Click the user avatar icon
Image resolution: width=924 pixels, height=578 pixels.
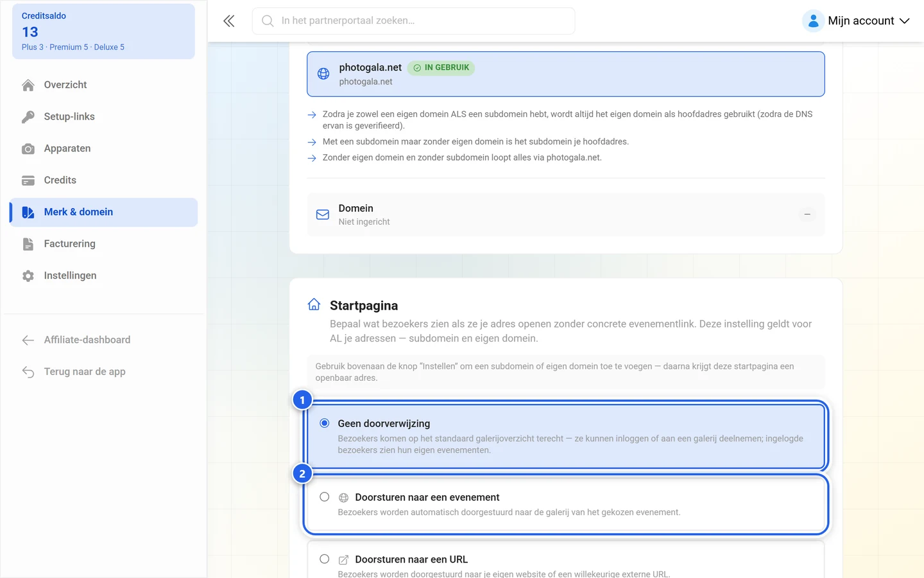(813, 21)
